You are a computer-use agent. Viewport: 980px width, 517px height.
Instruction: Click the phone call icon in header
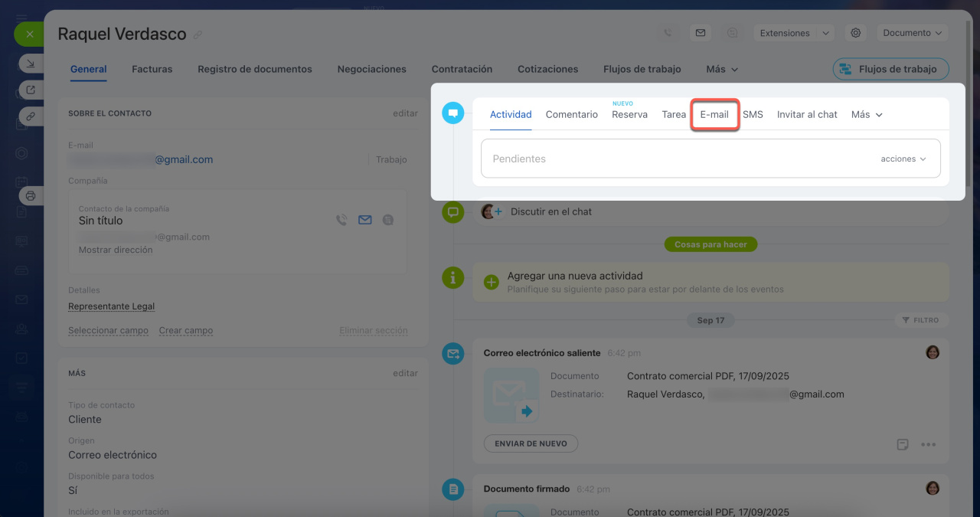668,33
